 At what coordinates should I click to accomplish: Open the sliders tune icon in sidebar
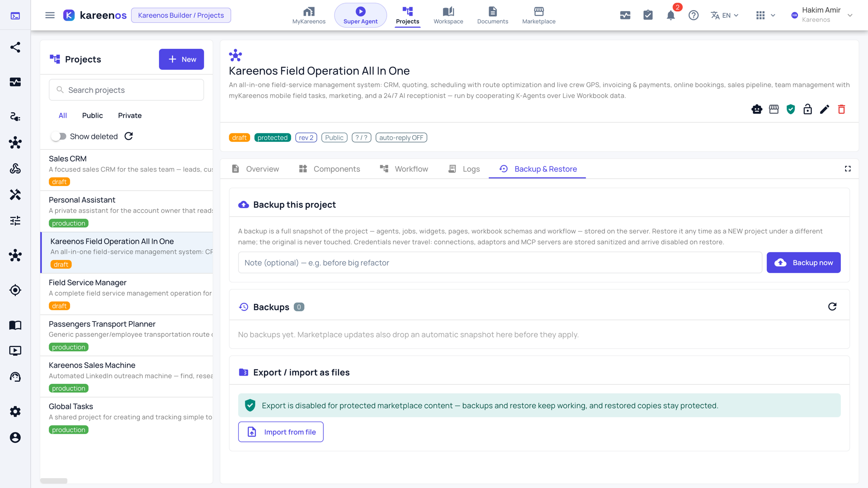[15, 221]
